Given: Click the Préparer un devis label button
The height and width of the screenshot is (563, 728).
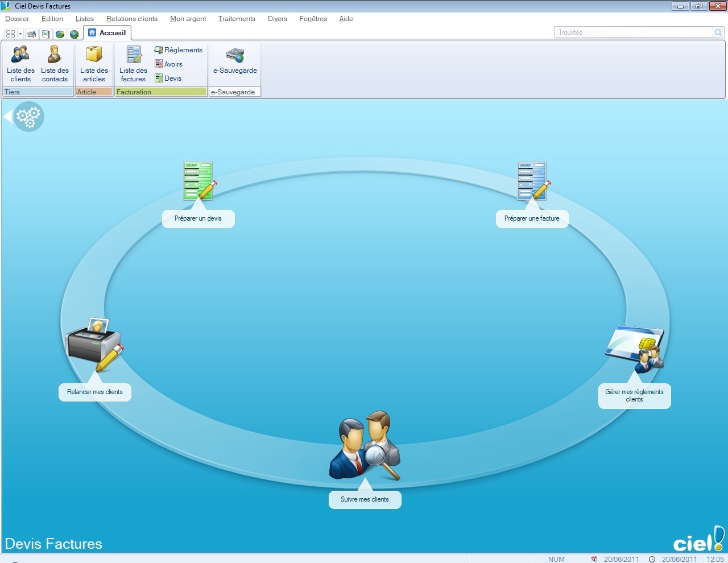Looking at the screenshot, I should click(x=198, y=218).
